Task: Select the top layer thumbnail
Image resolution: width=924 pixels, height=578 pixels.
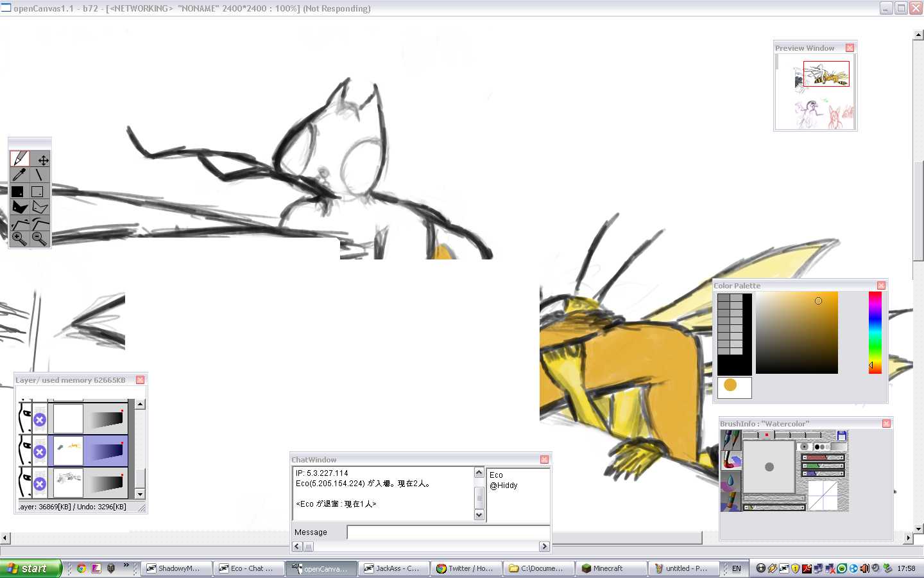Action: [x=68, y=419]
